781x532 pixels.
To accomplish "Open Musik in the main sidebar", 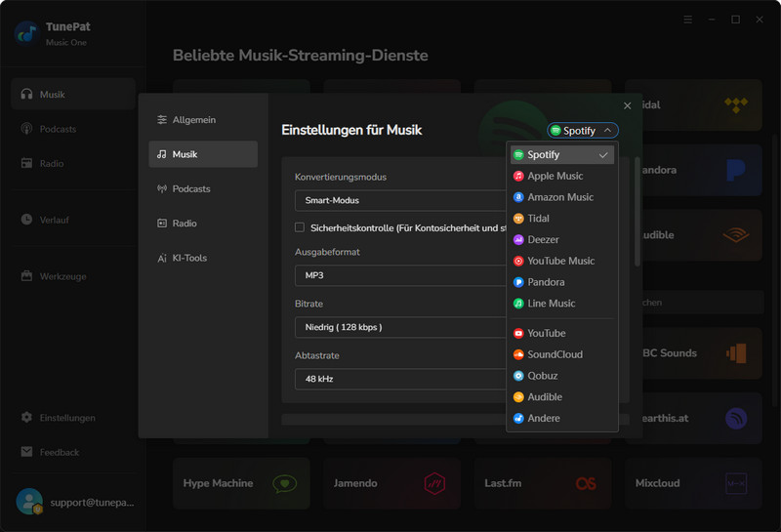I will click(x=73, y=94).
